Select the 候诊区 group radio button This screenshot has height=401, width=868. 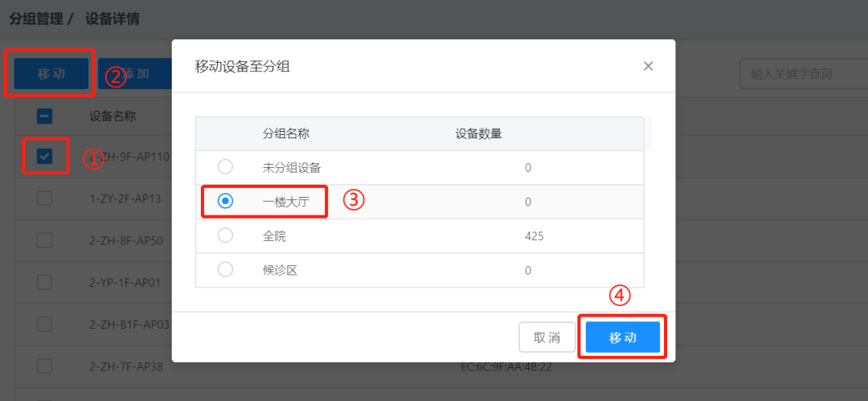225,270
